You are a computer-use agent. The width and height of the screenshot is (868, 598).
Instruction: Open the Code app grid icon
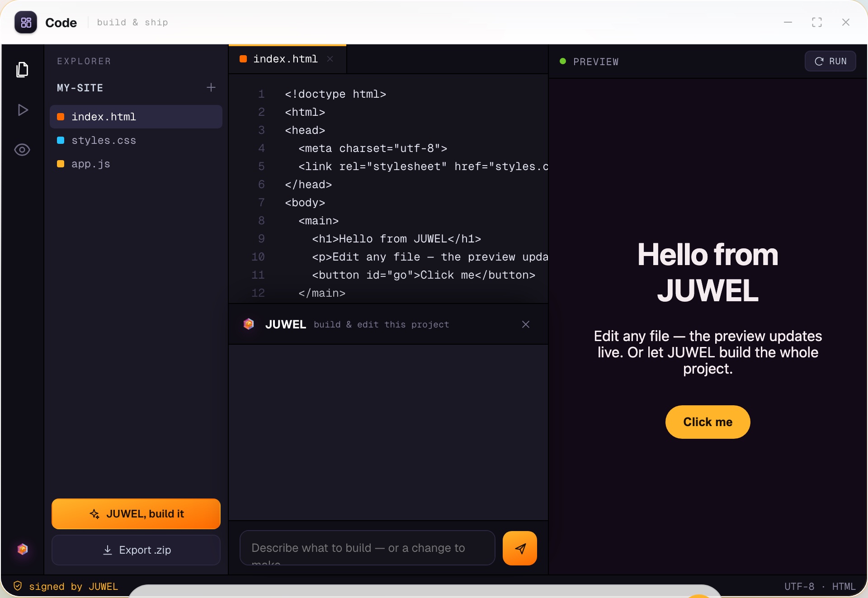(x=26, y=22)
